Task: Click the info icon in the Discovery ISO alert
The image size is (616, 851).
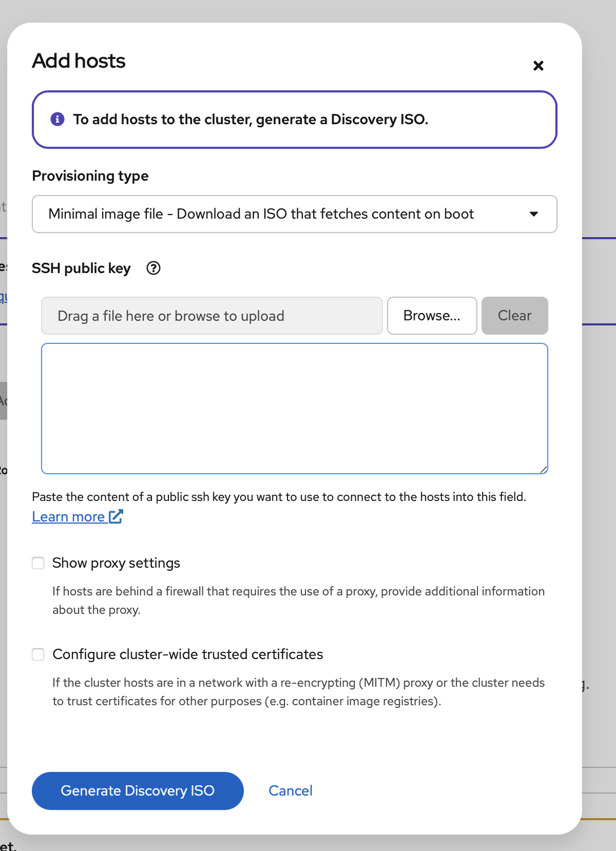Action: [x=57, y=119]
